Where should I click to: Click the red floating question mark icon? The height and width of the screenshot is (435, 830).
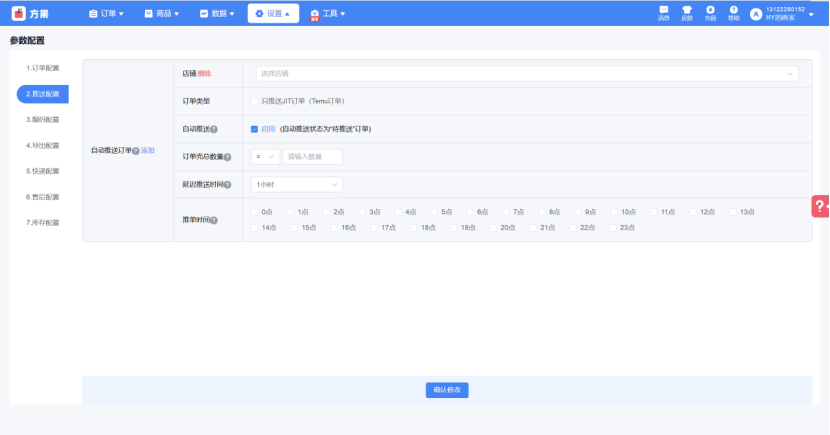(820, 206)
